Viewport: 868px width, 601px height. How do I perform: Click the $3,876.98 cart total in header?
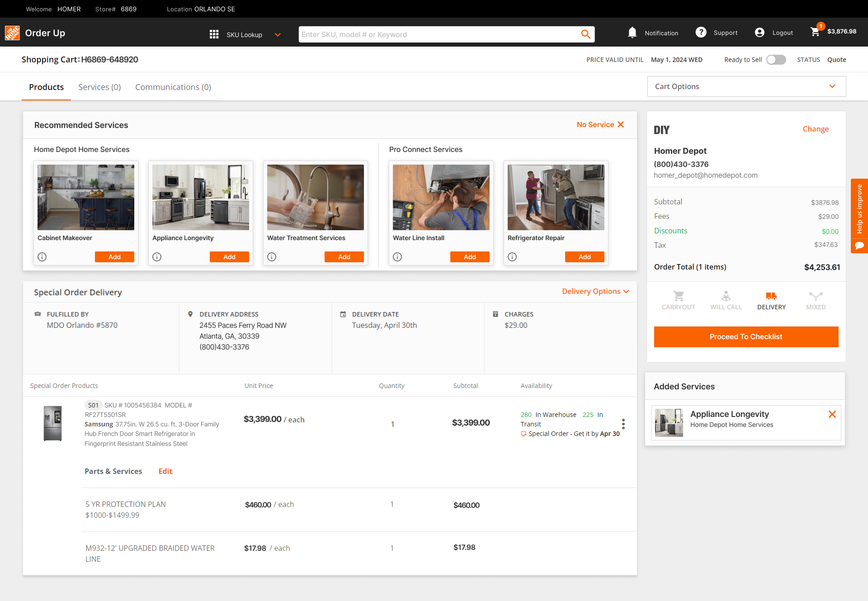tap(842, 31)
